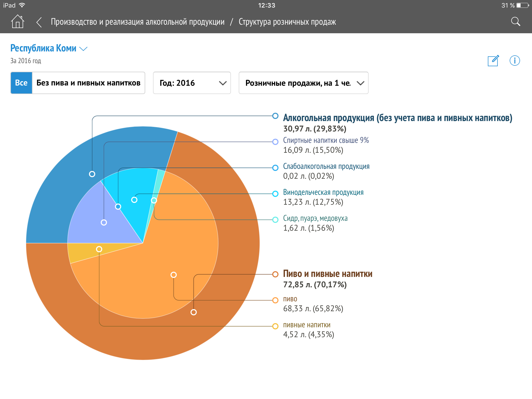Screen dimensions: 532x399
Task: Open search with the magnifier icon
Action: click(x=515, y=22)
